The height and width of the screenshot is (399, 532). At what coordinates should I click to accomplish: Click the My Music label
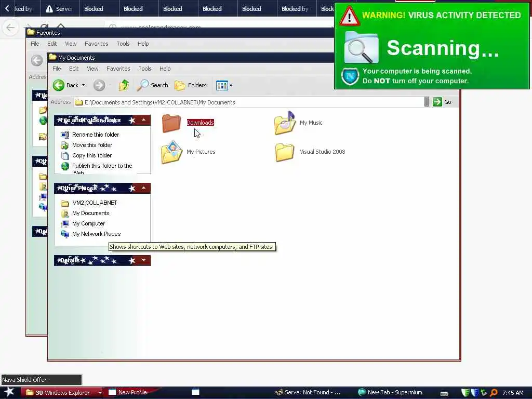tap(311, 123)
